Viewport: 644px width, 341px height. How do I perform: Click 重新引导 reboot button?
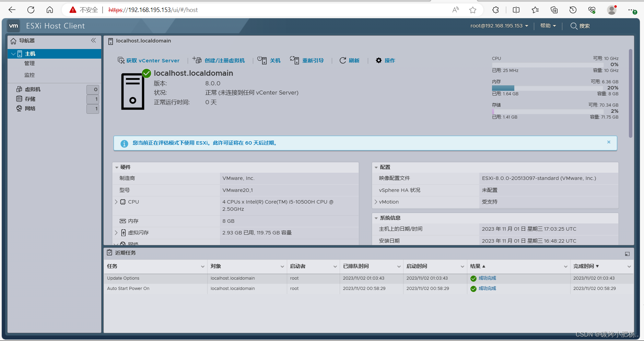[307, 60]
